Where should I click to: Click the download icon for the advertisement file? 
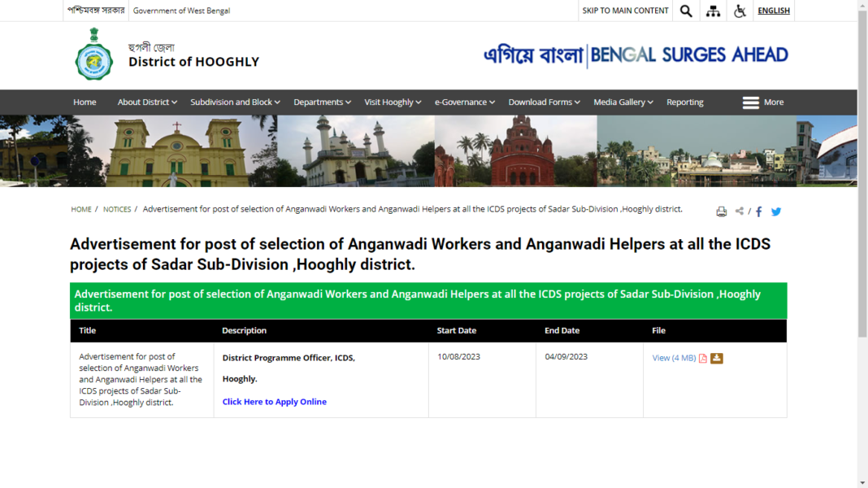click(715, 358)
